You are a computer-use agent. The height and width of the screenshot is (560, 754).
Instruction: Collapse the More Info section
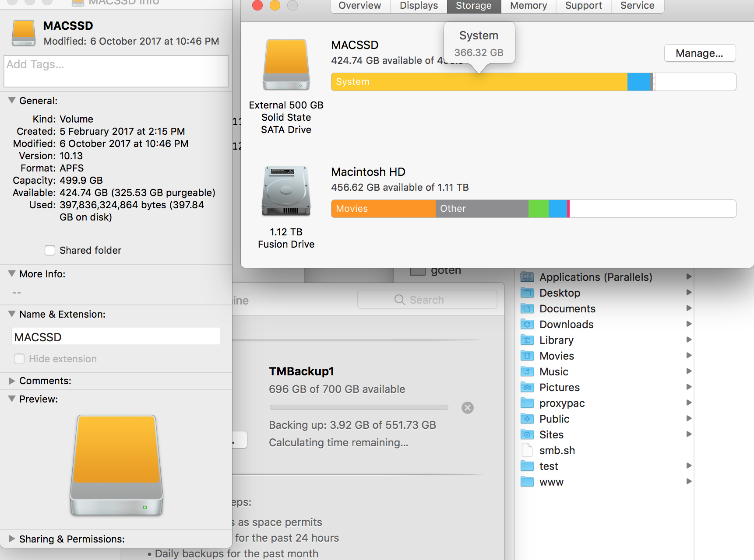(12, 274)
